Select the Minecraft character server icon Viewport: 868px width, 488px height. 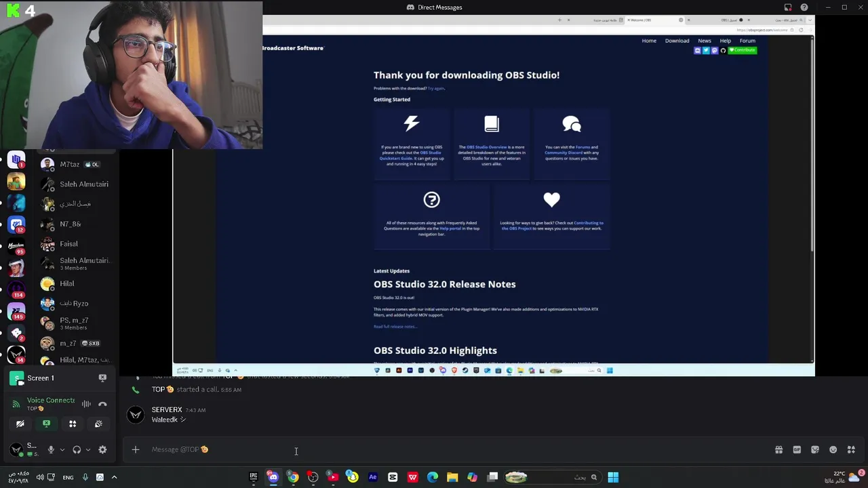(16, 182)
